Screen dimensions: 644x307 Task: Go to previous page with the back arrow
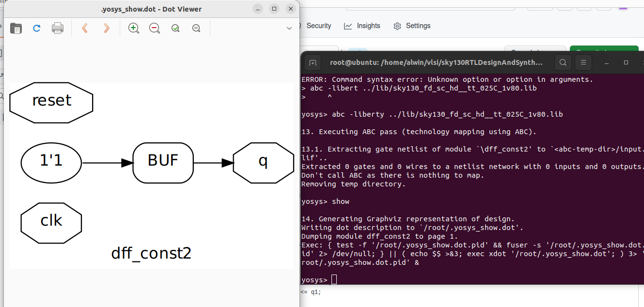85,28
